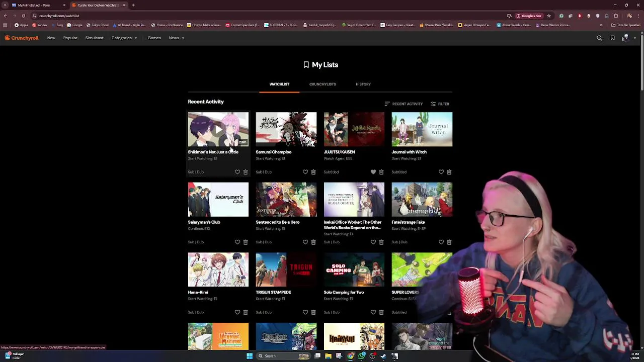Expand the Categories dropdown
This screenshot has height=362, width=644.
(x=124, y=38)
